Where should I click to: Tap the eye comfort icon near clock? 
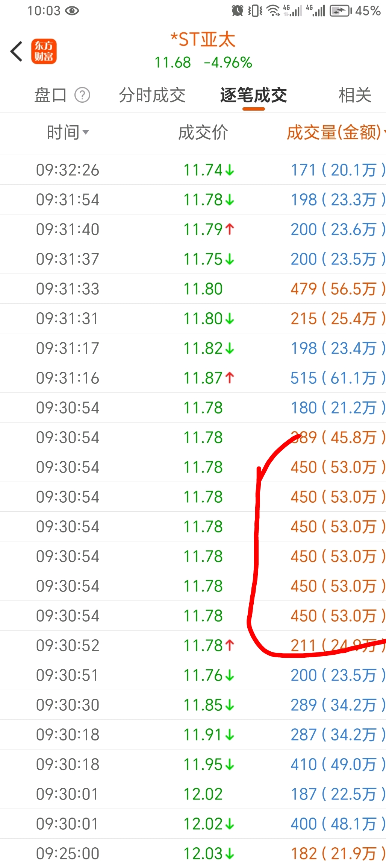[72, 11]
